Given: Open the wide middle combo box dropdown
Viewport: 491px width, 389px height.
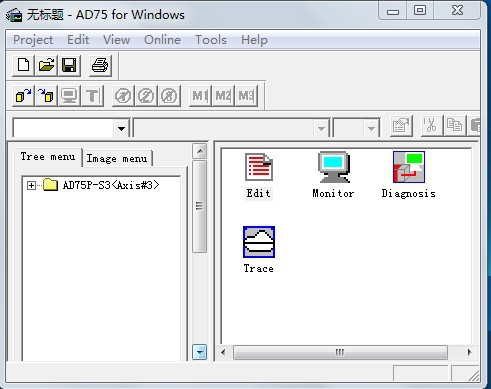Looking at the screenshot, I should point(321,128).
